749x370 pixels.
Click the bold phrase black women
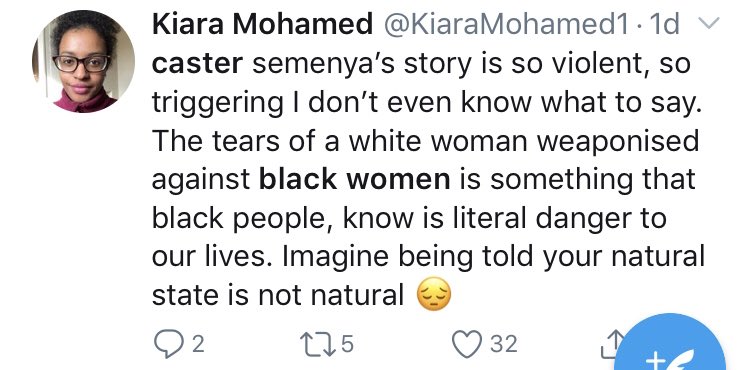[x=354, y=179]
